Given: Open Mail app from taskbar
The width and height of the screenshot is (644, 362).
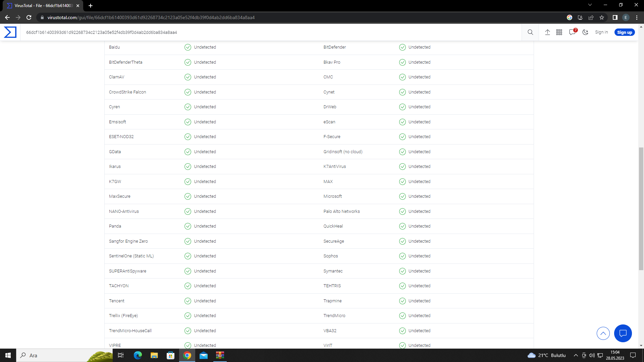Looking at the screenshot, I should pos(204,355).
